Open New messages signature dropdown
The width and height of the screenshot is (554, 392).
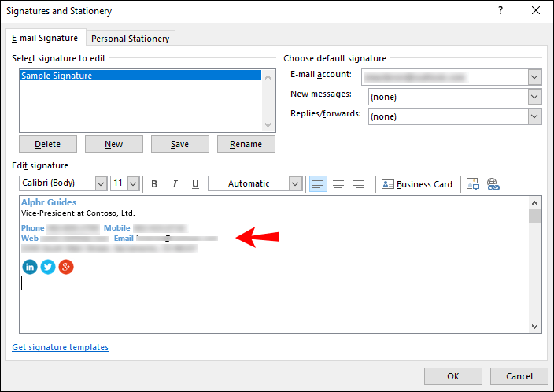pos(534,97)
